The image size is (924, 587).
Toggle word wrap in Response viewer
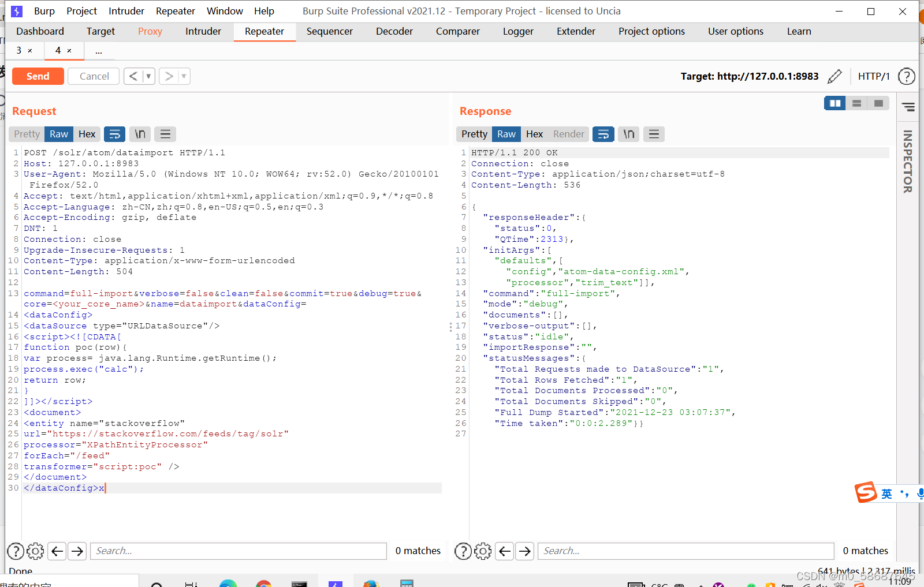point(603,134)
